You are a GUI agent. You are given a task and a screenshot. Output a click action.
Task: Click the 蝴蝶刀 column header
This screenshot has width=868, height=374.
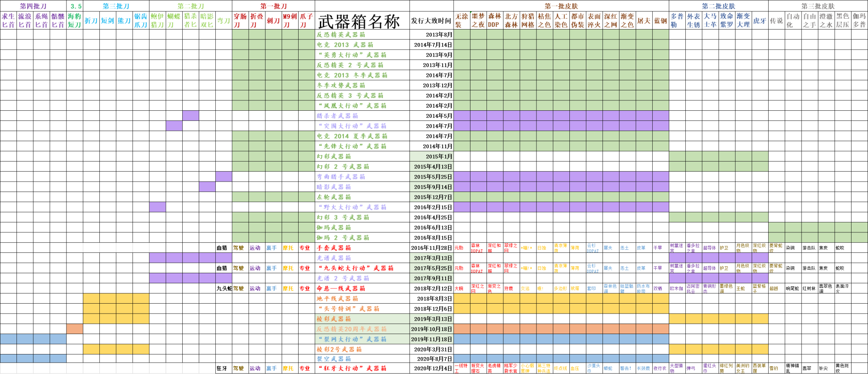174,20
